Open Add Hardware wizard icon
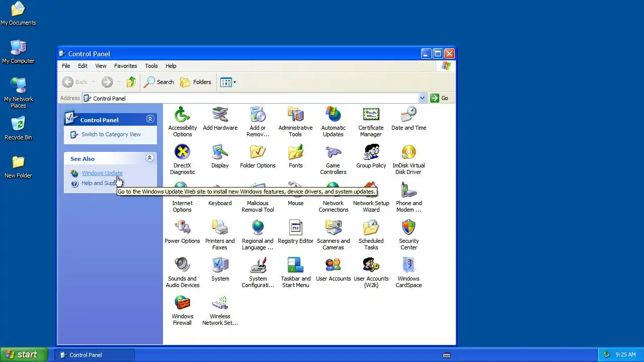Viewport: 644px width, 362px height. tap(220, 114)
